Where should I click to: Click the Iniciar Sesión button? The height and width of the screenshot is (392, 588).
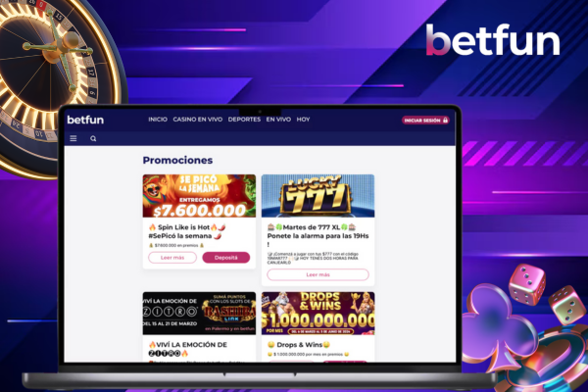425,120
